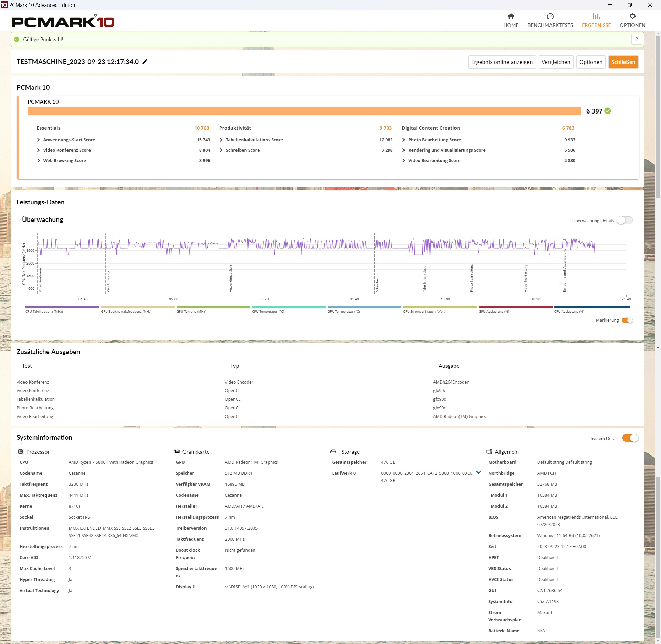Click green valid score checkmark next to 6 397
661x644 pixels.
pos(608,111)
